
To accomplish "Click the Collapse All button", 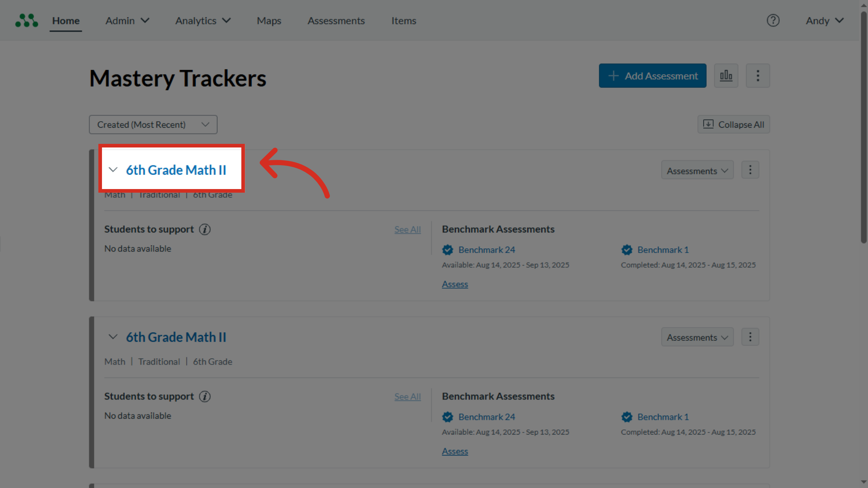I will coord(733,124).
